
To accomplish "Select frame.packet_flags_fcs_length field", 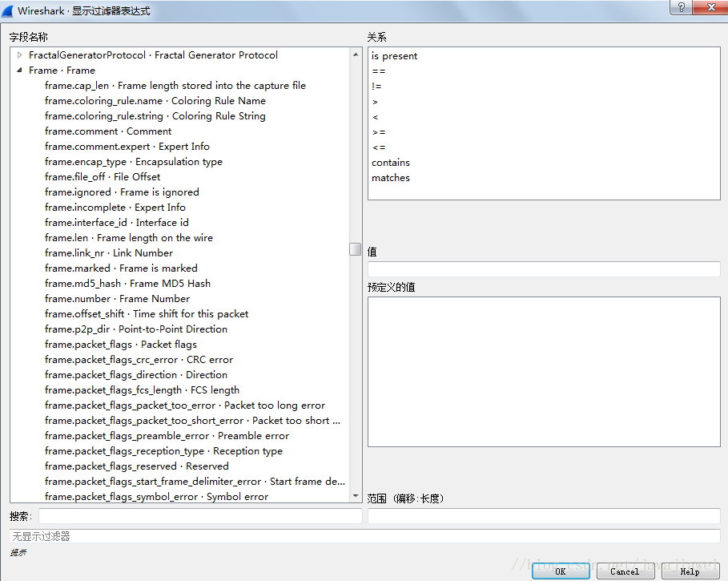I will (x=142, y=390).
